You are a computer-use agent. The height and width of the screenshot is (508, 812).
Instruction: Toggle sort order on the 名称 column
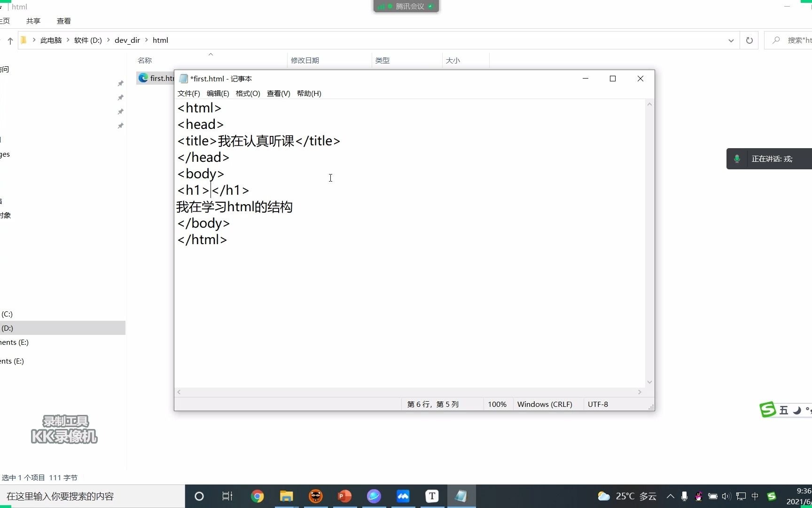click(x=145, y=60)
